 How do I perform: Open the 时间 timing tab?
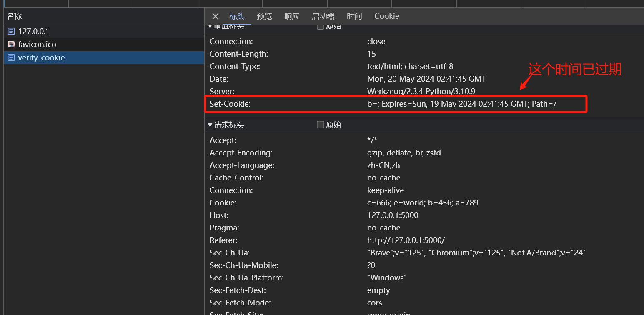point(354,16)
